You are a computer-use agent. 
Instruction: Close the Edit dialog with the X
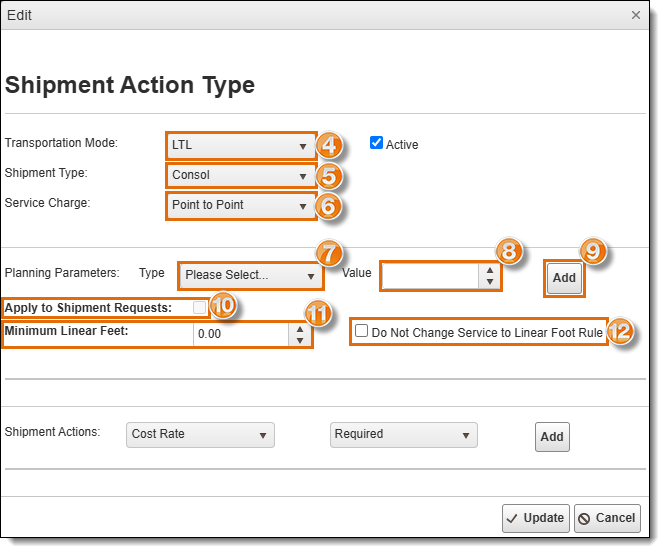635,15
